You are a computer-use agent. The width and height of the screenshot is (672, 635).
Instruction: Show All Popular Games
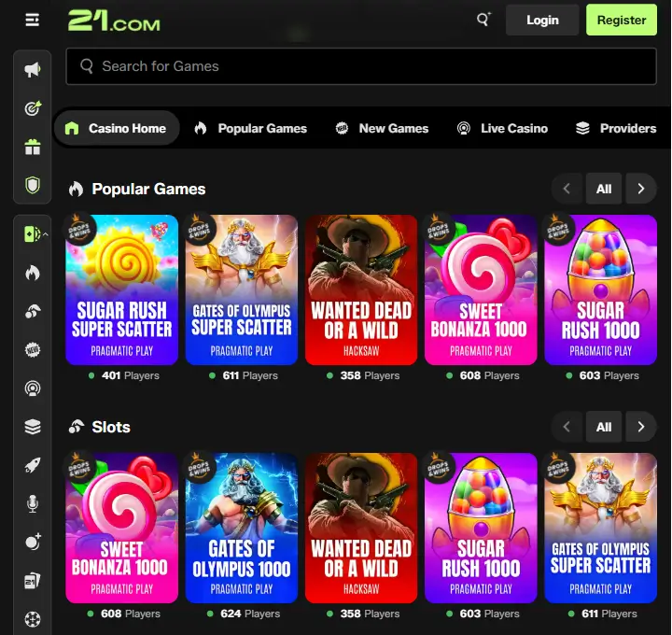604,189
